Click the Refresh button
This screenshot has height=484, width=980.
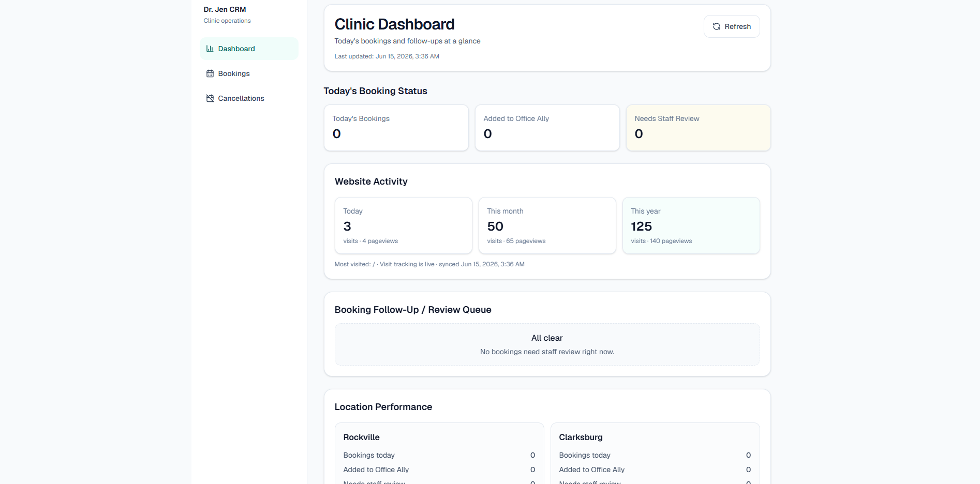pyautogui.click(x=732, y=26)
